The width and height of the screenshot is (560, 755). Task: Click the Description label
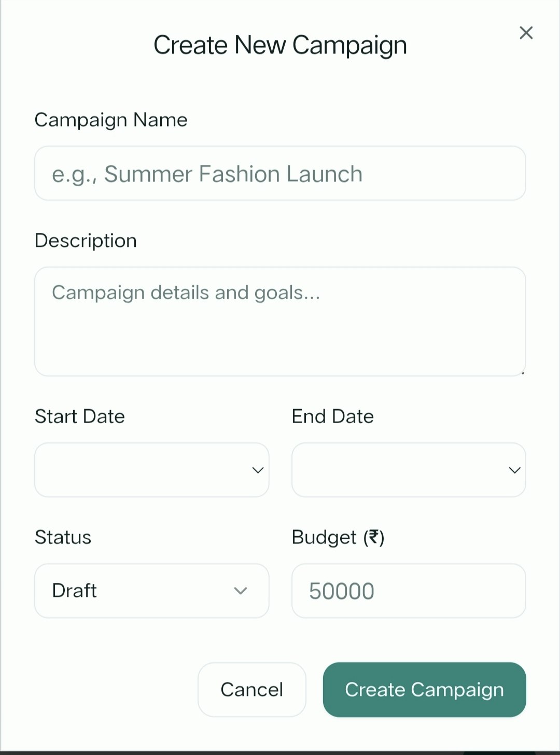[86, 240]
